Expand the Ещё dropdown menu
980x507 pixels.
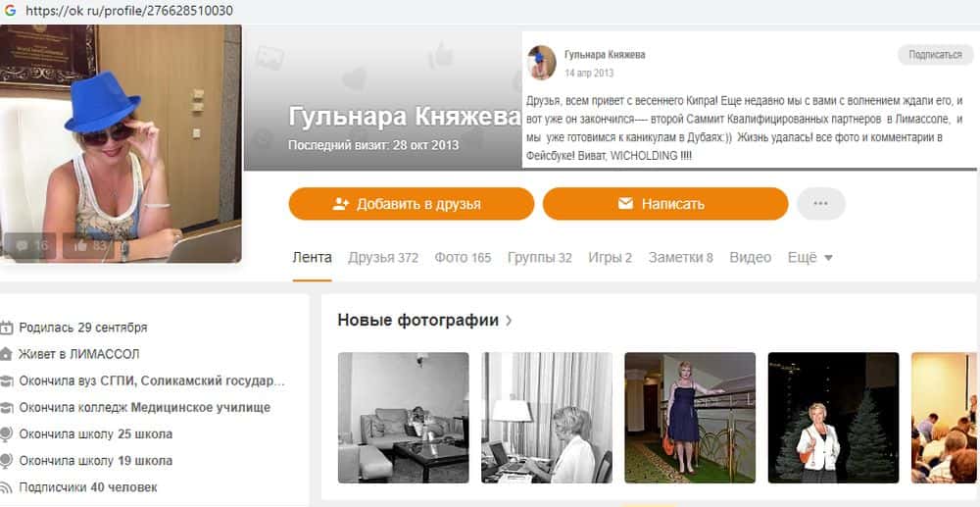(810, 258)
